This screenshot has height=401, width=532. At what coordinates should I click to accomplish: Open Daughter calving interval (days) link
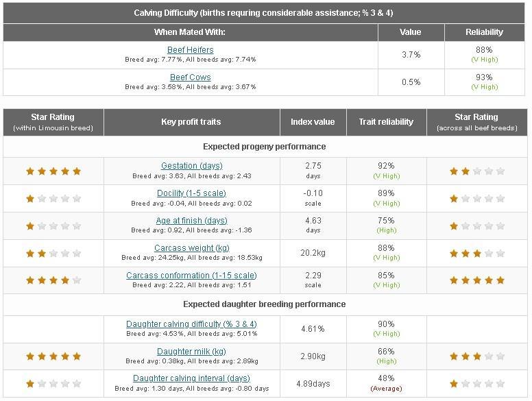point(191,378)
